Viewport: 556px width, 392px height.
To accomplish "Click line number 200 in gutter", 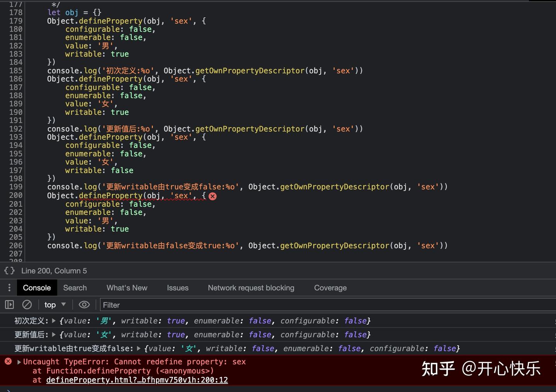I will pos(16,195).
